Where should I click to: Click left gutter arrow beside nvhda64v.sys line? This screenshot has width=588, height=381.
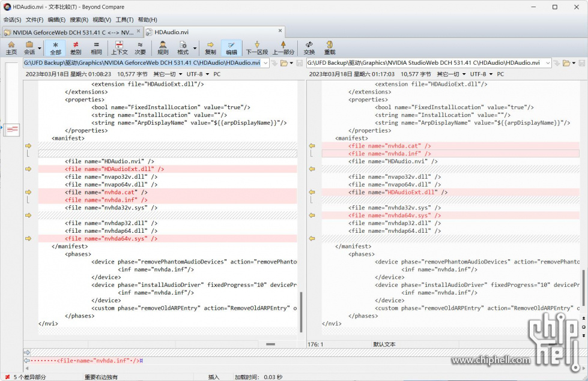(x=28, y=239)
